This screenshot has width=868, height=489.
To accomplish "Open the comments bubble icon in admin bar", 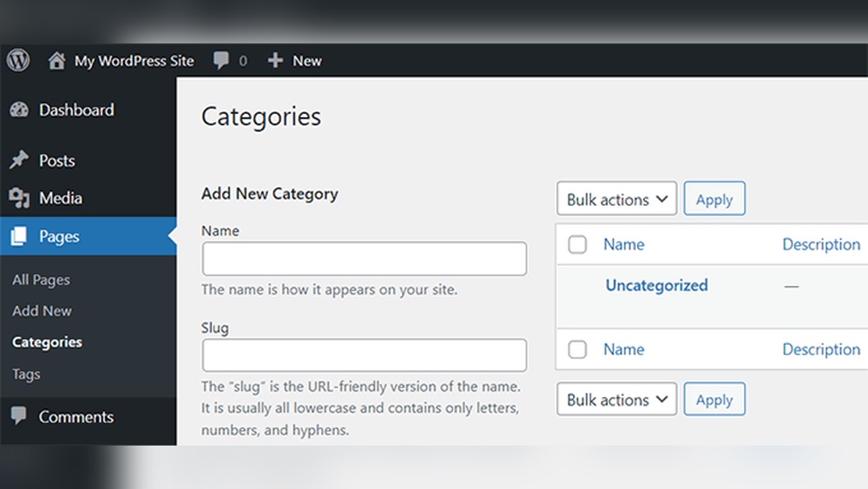I will click(x=220, y=60).
